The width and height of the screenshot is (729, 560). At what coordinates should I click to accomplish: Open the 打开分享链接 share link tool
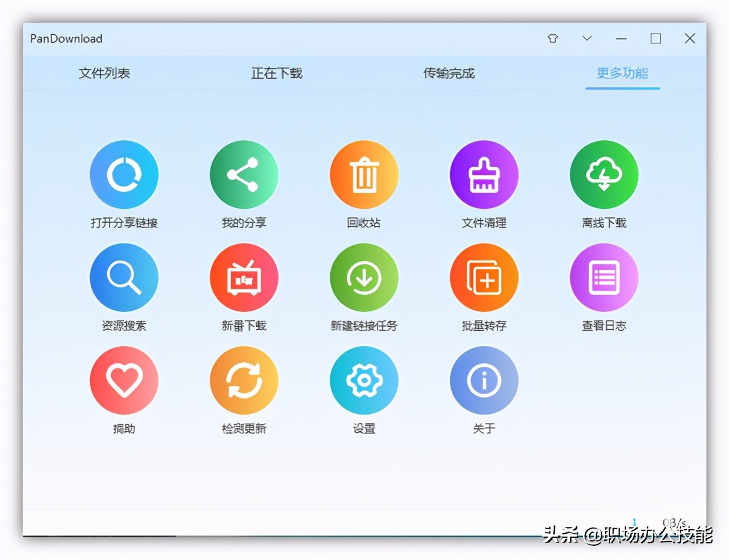tap(124, 175)
